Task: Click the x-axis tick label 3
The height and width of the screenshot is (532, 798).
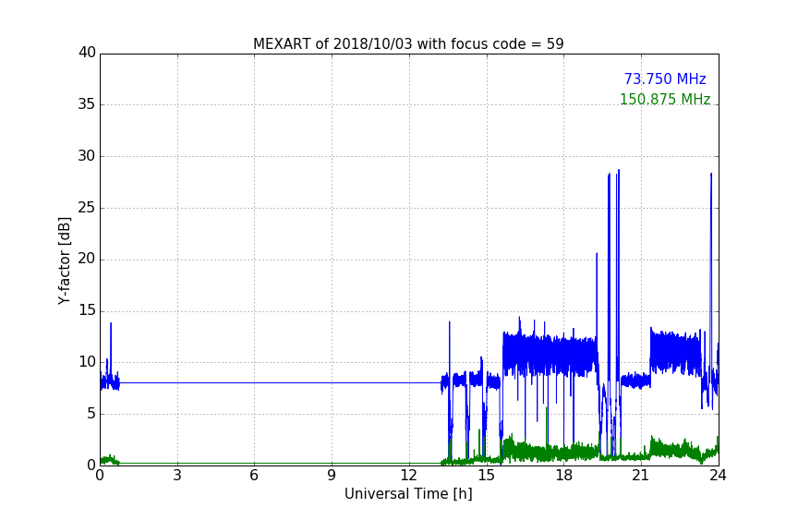Action: click(177, 476)
